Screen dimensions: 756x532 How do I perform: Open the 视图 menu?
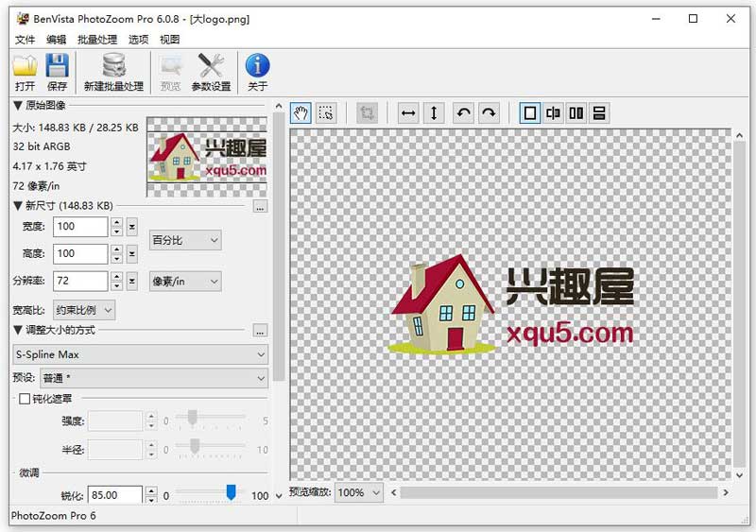[170, 40]
